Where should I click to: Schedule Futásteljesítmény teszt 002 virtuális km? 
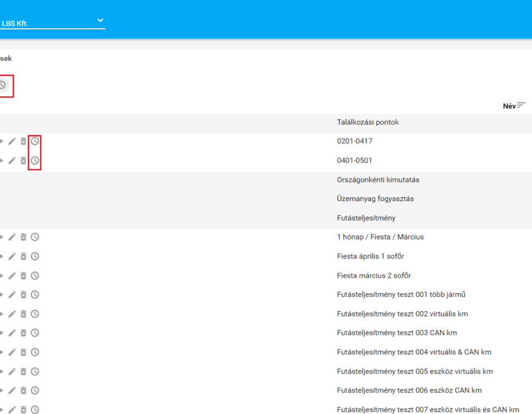pos(35,314)
